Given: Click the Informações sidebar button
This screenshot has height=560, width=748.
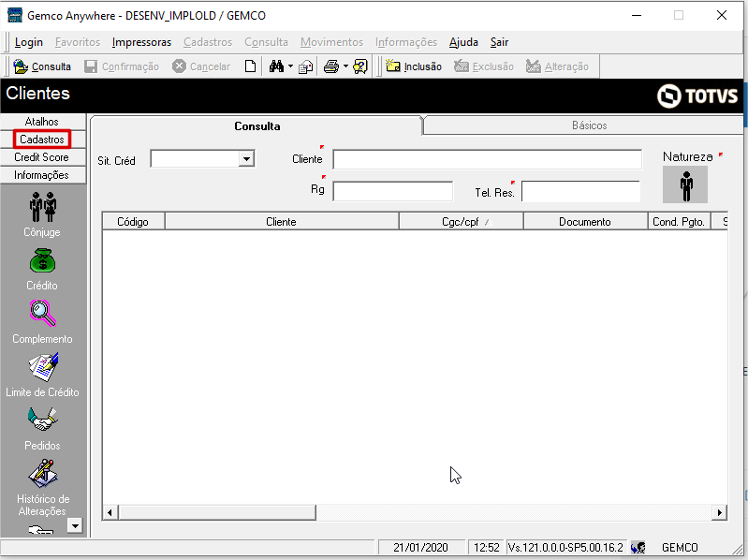Looking at the screenshot, I should [43, 175].
